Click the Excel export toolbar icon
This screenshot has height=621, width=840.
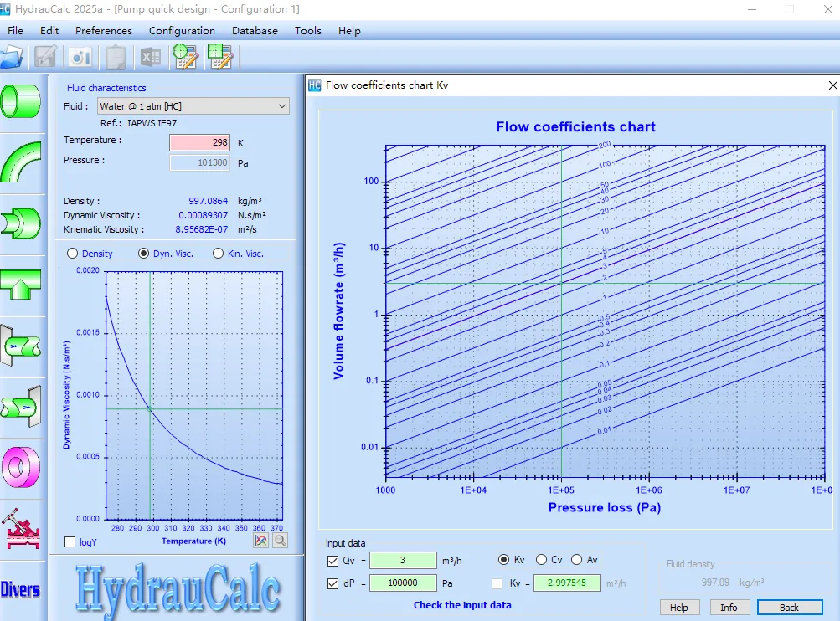tap(151, 57)
